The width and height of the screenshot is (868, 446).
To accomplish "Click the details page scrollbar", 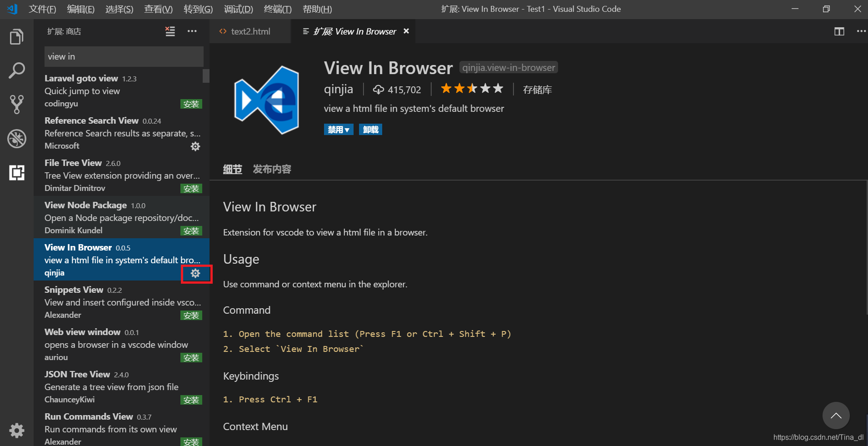I will 866,247.
